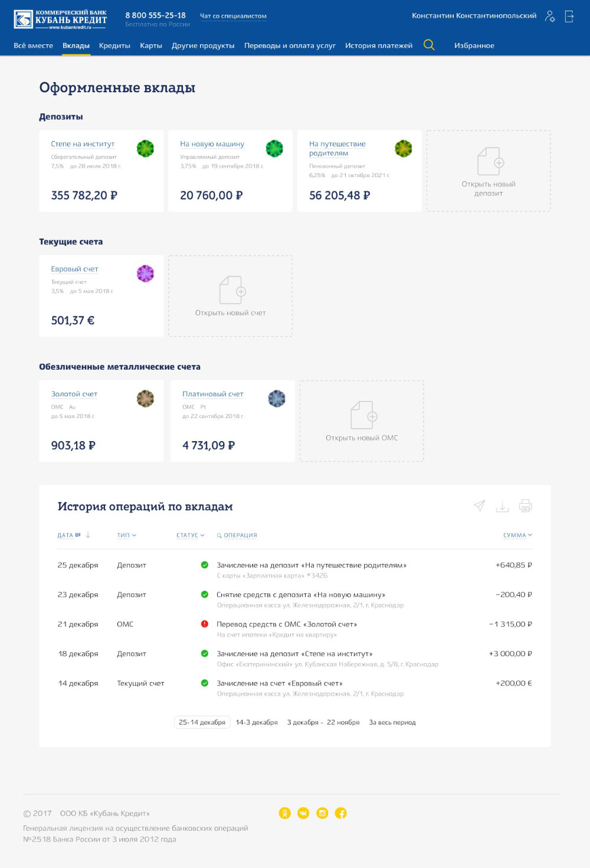Open История платежей menu item

click(379, 45)
